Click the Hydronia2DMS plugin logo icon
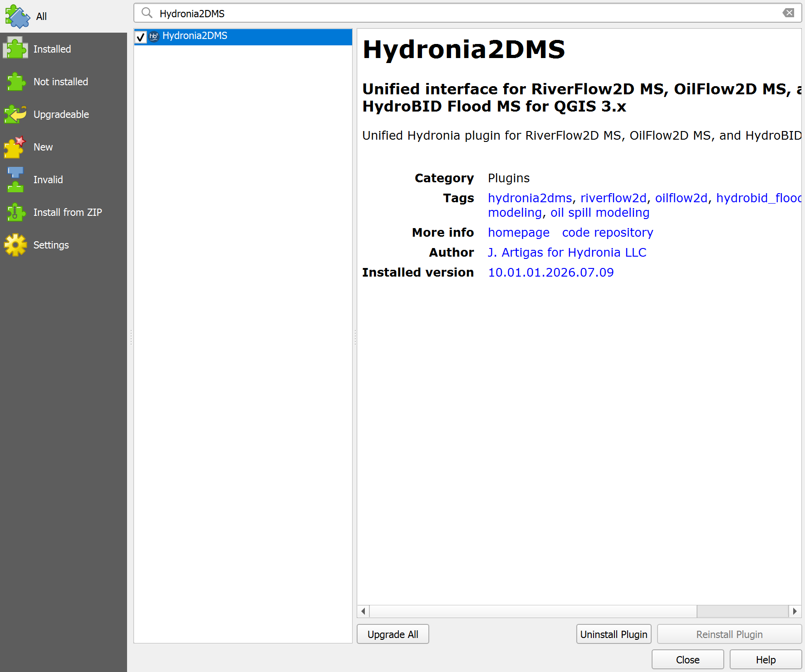 [x=154, y=36]
